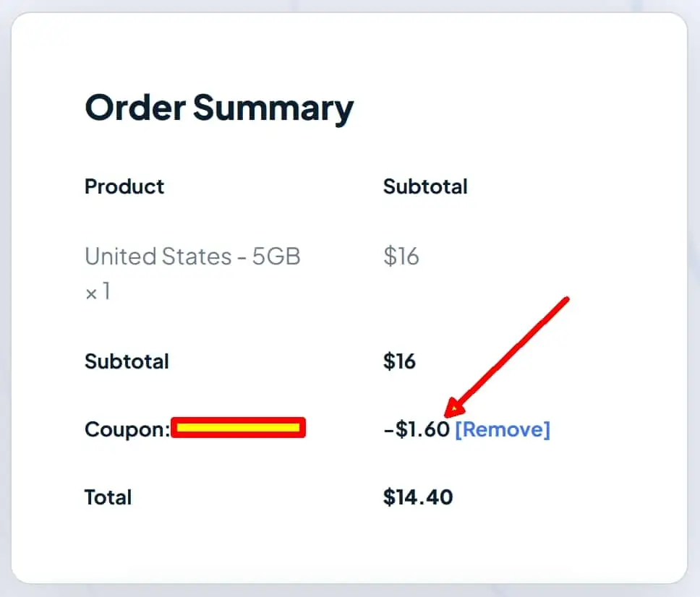Click the bold $16 subtotal amount

399,361
